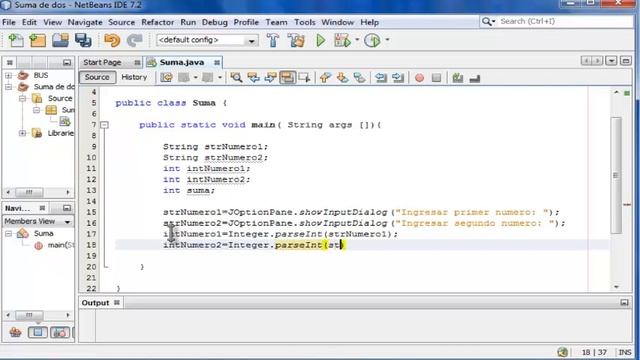Select the Suma.java file in project tree
The width and height of the screenshot is (640, 360).
point(65,121)
